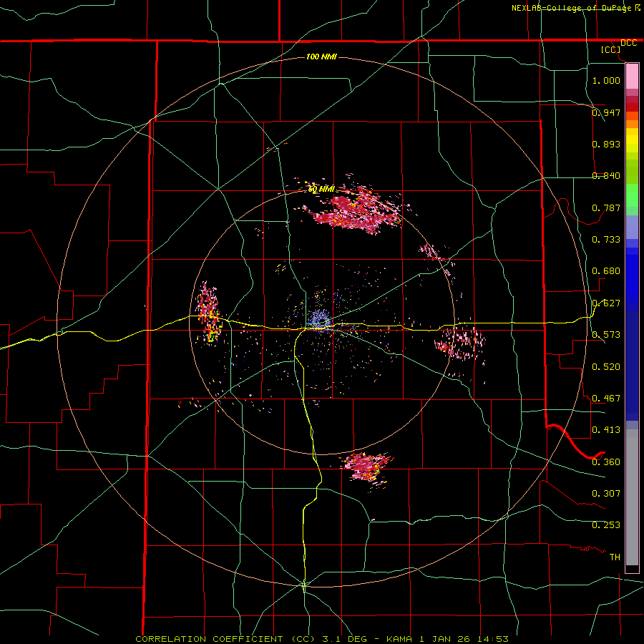Screen dimensions: 644x644
Task: Pick the light pink segment of color bar
Action: coord(632,76)
